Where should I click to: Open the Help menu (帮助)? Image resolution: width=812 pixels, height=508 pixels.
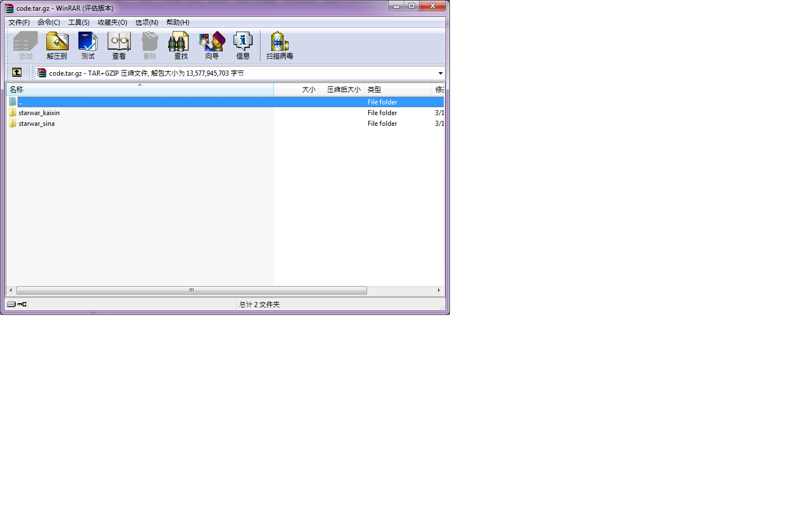pyautogui.click(x=178, y=23)
